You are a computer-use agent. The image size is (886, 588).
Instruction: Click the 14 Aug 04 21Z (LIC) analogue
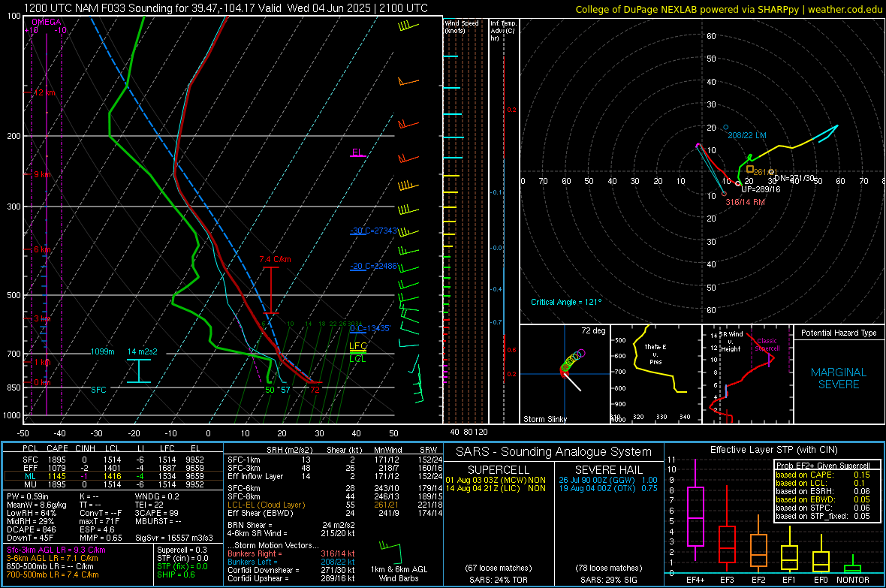496,488
